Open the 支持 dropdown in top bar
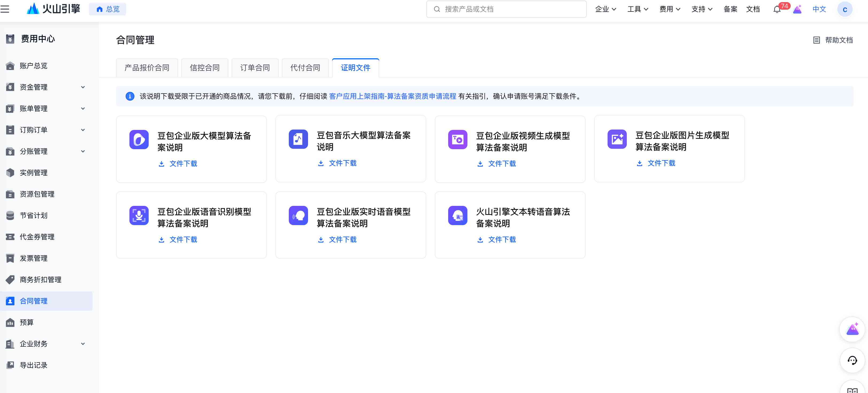868x393 pixels. [702, 9]
